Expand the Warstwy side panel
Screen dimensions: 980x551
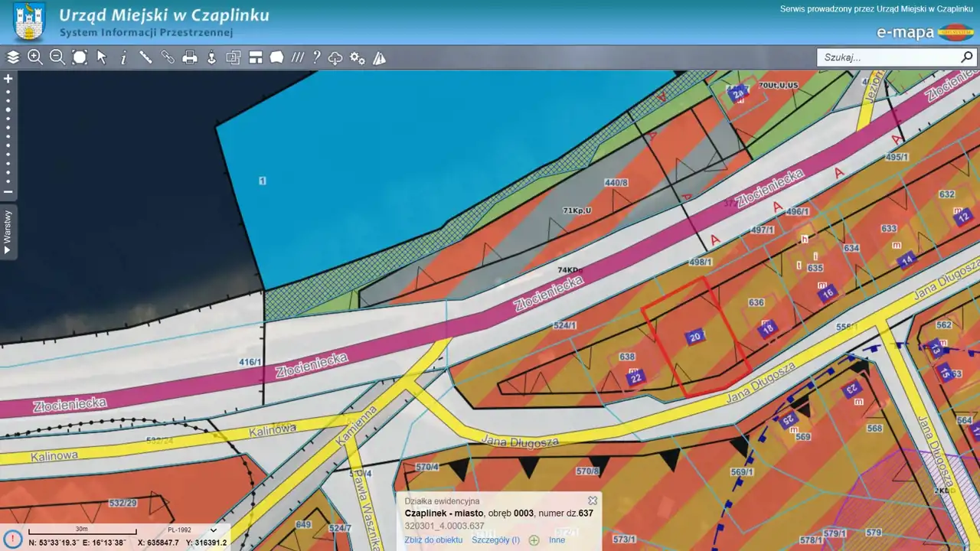pyautogui.click(x=8, y=233)
